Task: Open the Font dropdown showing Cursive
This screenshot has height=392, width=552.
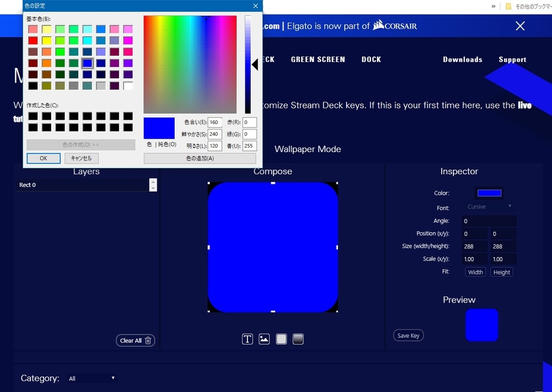Action: (x=488, y=207)
